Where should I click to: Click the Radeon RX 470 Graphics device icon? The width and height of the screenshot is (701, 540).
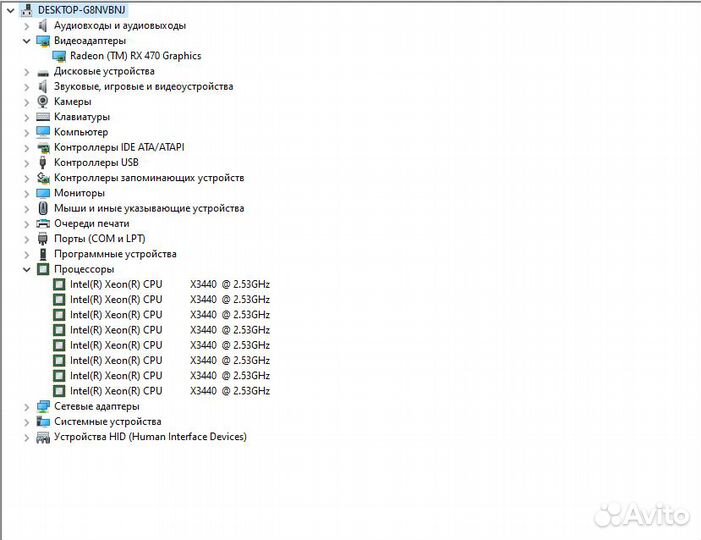pyautogui.click(x=59, y=56)
